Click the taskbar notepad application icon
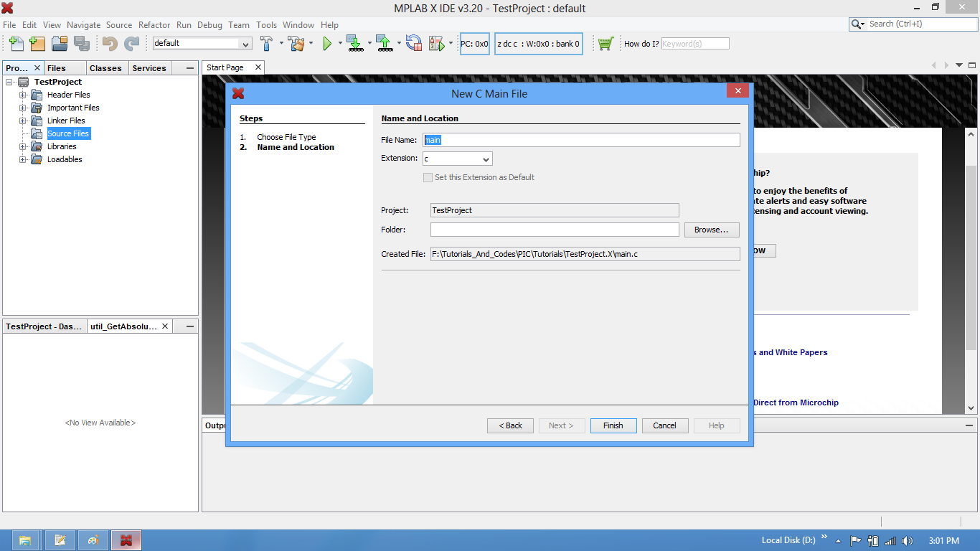980x551 pixels. [x=60, y=540]
